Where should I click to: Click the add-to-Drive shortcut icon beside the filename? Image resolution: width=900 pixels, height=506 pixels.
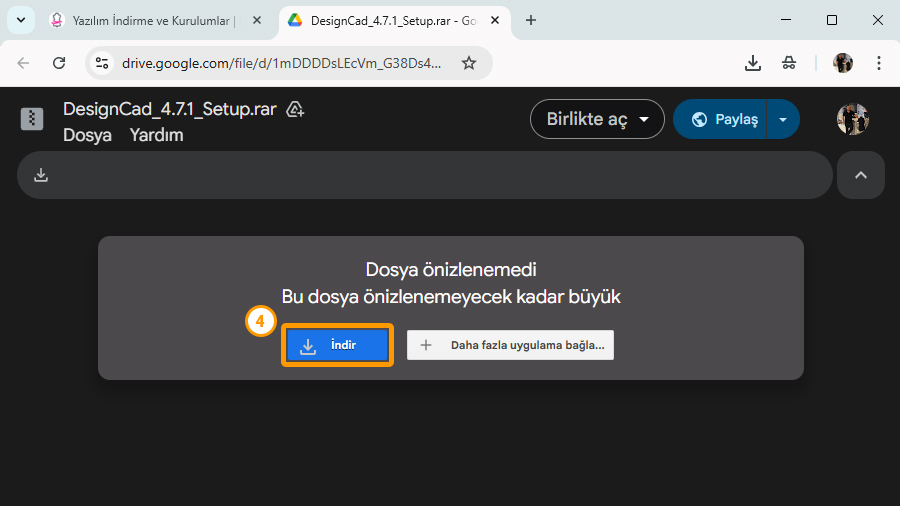pyautogui.click(x=295, y=109)
